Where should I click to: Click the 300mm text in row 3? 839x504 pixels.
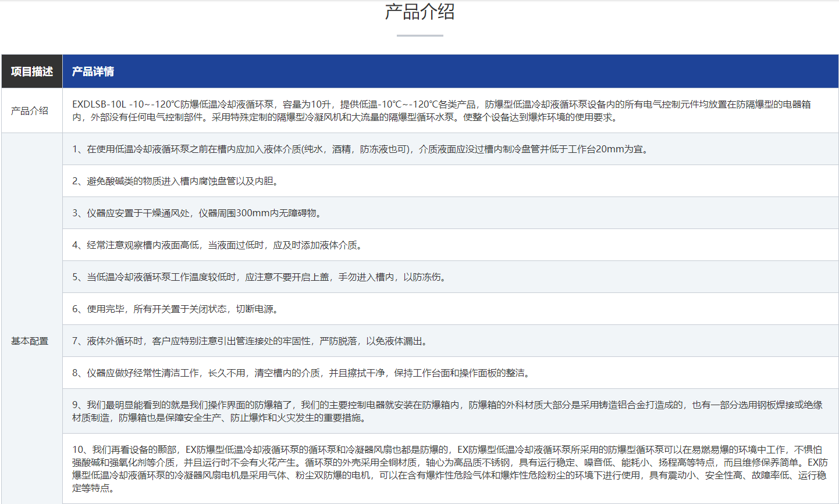coord(253,213)
